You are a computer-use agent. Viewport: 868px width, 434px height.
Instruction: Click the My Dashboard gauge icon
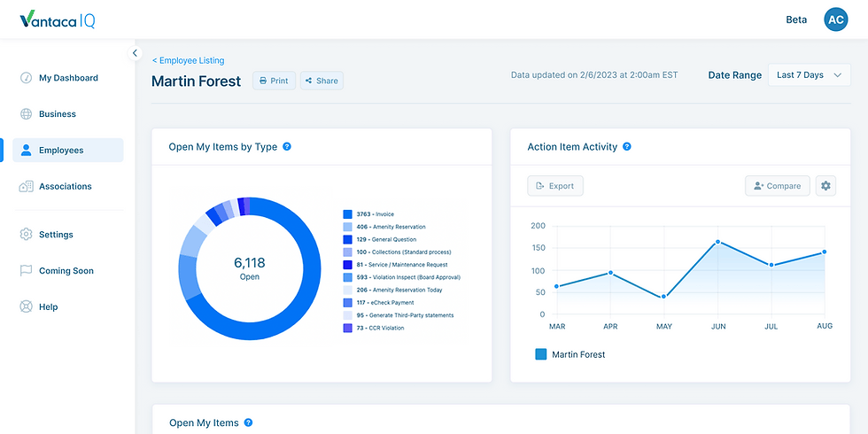coord(26,78)
